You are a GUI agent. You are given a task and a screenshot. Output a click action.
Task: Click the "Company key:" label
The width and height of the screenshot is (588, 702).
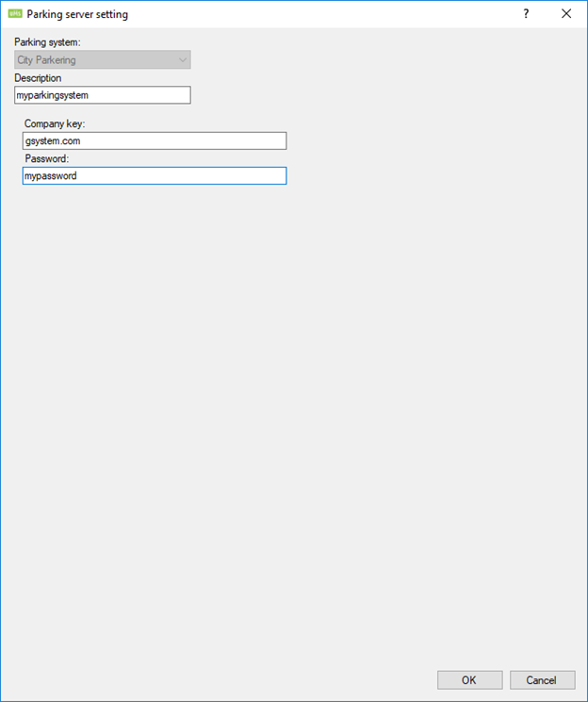(55, 123)
